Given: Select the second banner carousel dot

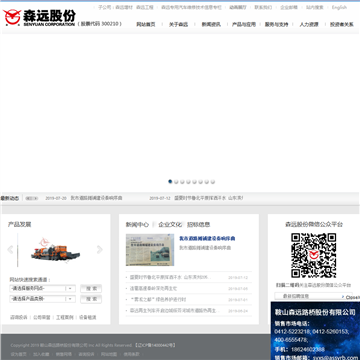Looking at the screenshot, I should 176,182.
